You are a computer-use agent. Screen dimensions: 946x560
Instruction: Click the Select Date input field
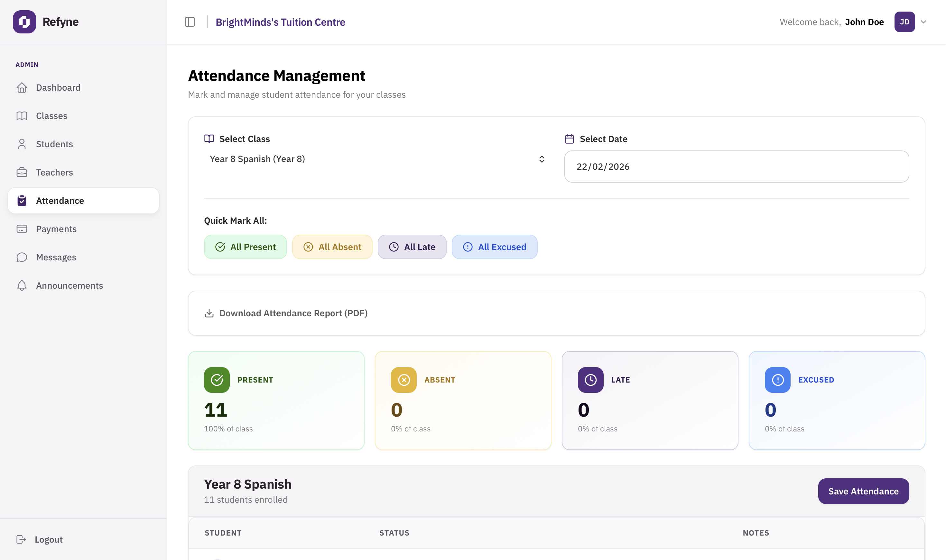pyautogui.click(x=736, y=167)
